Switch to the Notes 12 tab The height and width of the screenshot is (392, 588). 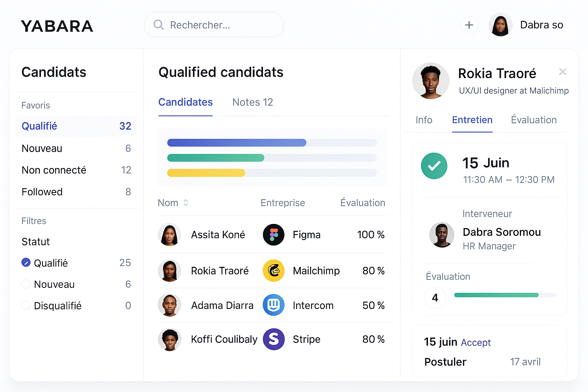pos(252,102)
